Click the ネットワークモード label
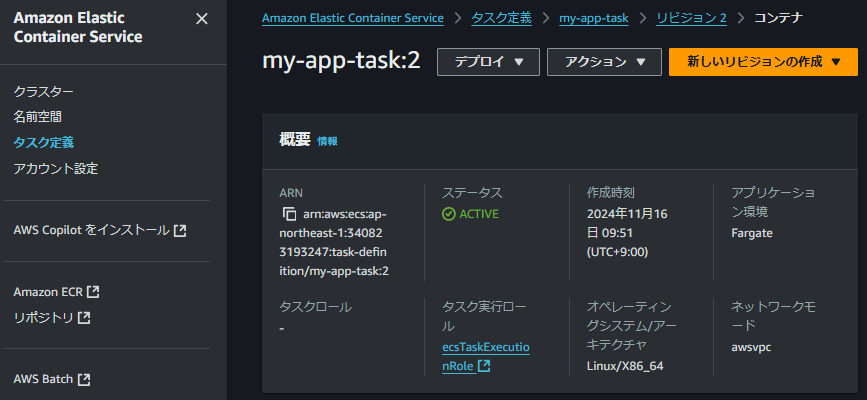 point(773,316)
